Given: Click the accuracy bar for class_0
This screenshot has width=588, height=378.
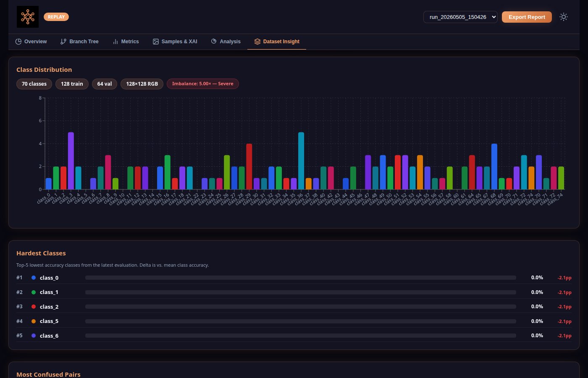Looking at the screenshot, I should tap(301, 278).
